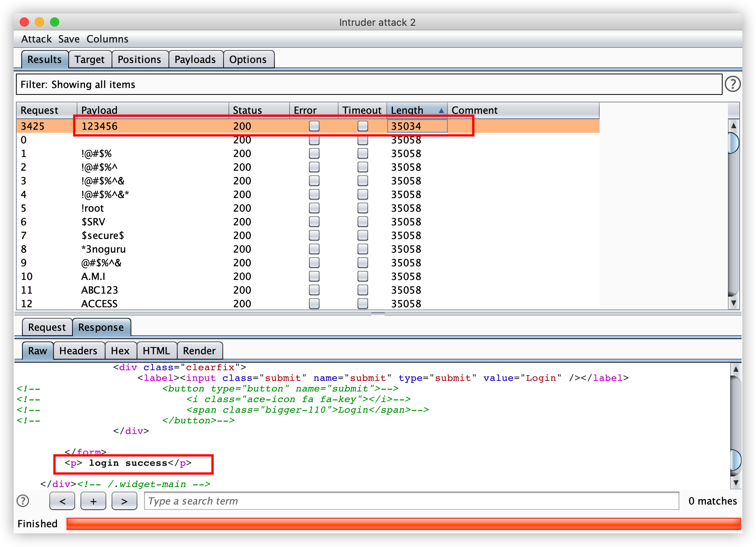Image resolution: width=756 pixels, height=547 pixels.
Task: Click the attack progress bar
Action: tap(403, 523)
